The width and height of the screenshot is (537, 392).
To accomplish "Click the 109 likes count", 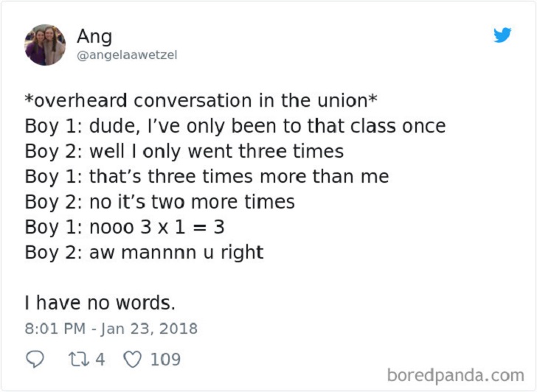I will coord(165,360).
